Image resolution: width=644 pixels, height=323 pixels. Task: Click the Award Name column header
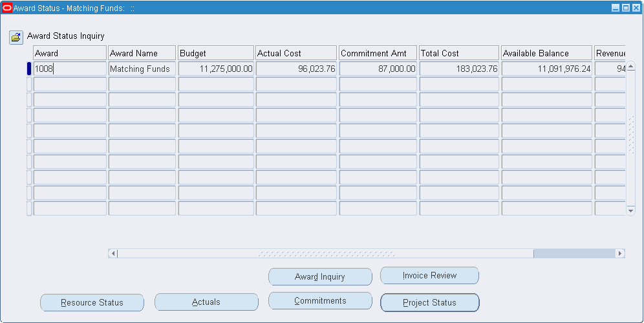[142, 53]
